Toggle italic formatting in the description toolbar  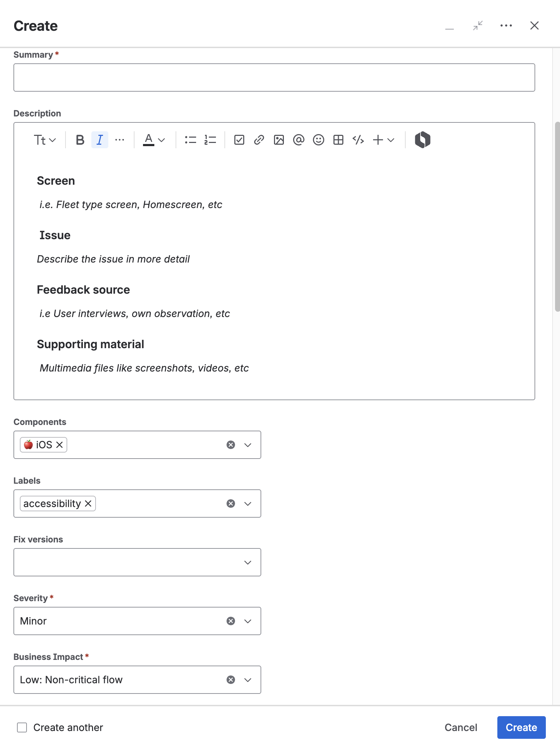point(99,140)
